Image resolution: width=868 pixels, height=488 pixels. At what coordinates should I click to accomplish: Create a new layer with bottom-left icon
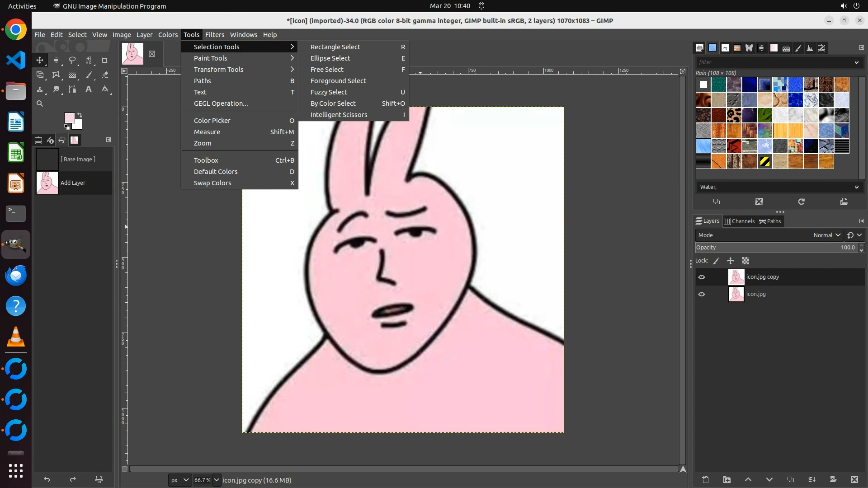pyautogui.click(x=705, y=479)
